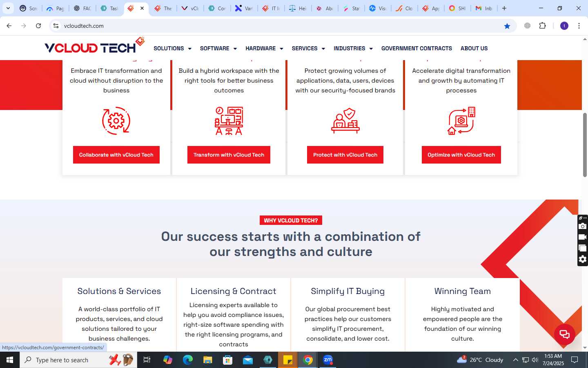Switch to the IT browser tab
The image size is (588, 368).
[271, 8]
